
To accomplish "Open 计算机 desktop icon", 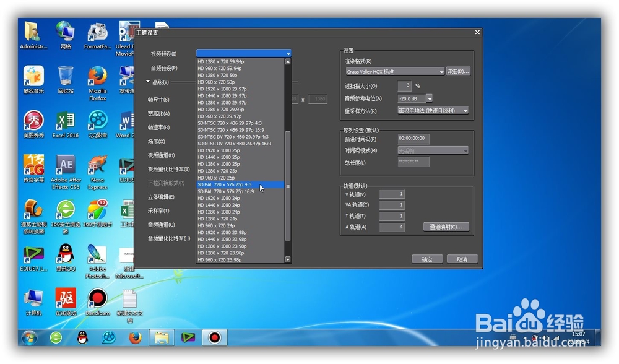I will click(x=33, y=303).
